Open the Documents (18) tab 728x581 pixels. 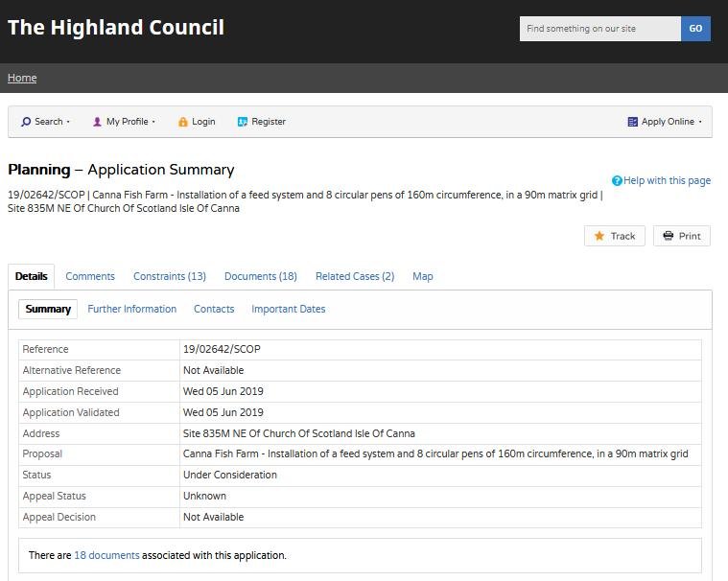point(260,276)
